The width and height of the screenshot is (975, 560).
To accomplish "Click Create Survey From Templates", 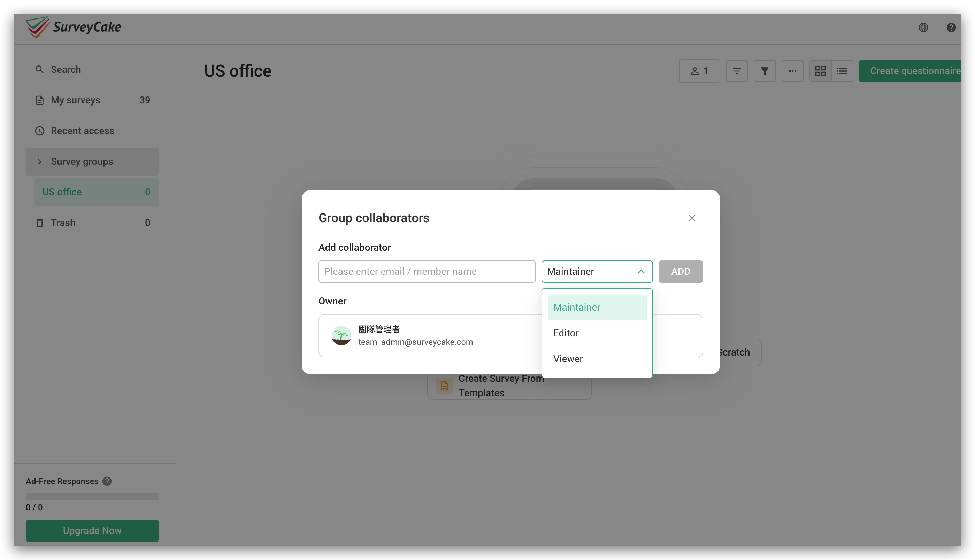I will [x=509, y=386].
